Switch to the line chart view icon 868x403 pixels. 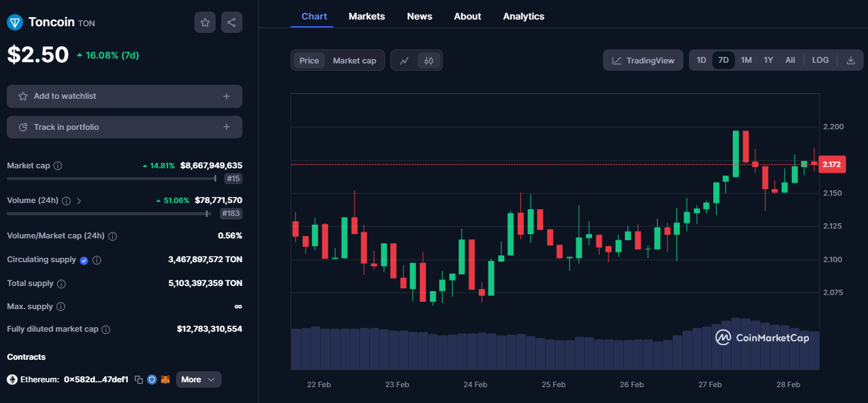pos(404,60)
